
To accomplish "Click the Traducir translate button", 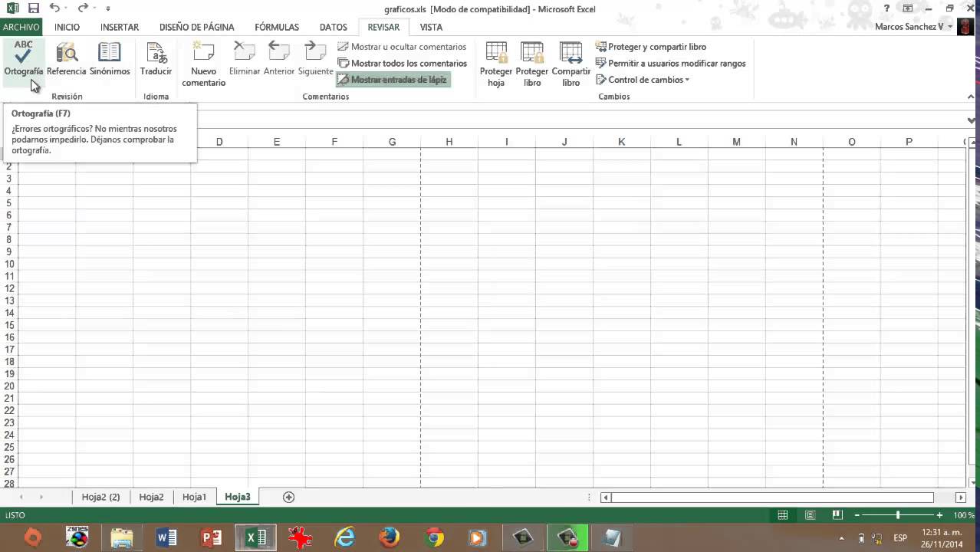I will (156, 59).
